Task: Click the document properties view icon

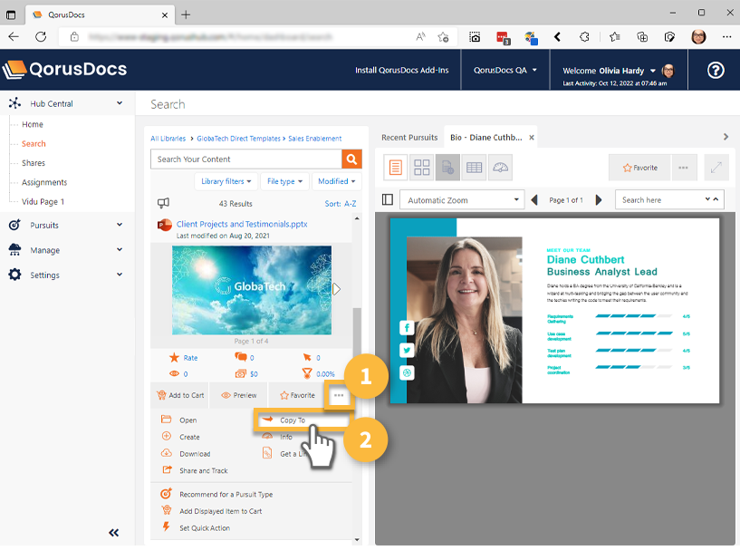Action: pyautogui.click(x=447, y=167)
